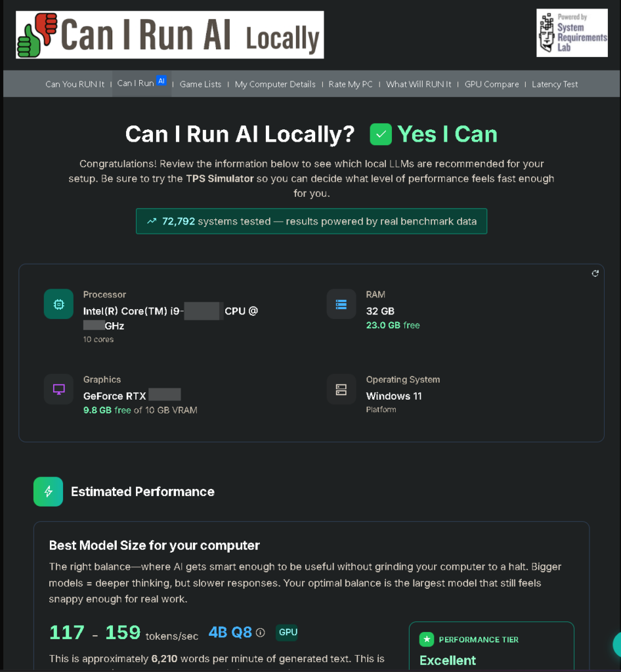The image size is (621, 672).
Task: Open the Latency Test page
Action: [x=555, y=84]
